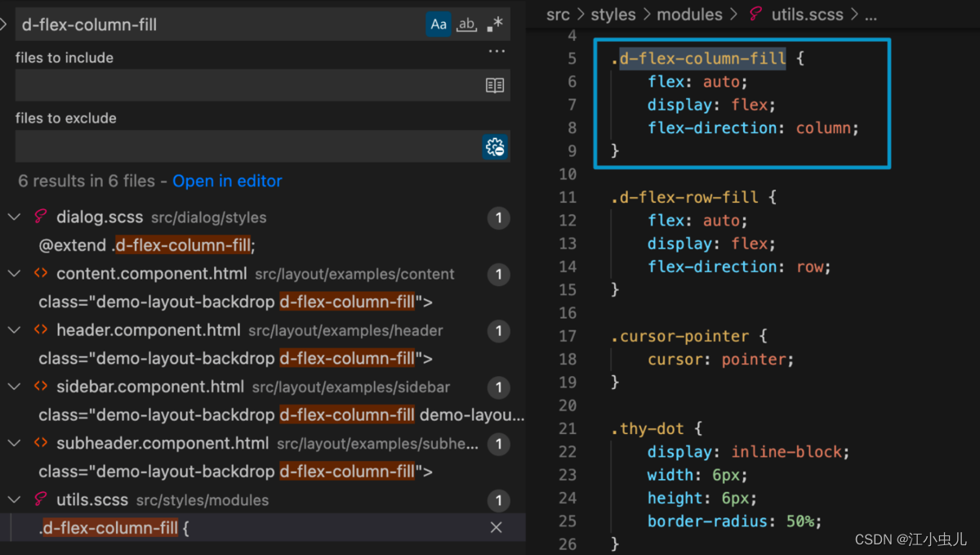Click styles in the breadcrumb path
Image resolution: width=980 pixels, height=555 pixels.
click(613, 15)
